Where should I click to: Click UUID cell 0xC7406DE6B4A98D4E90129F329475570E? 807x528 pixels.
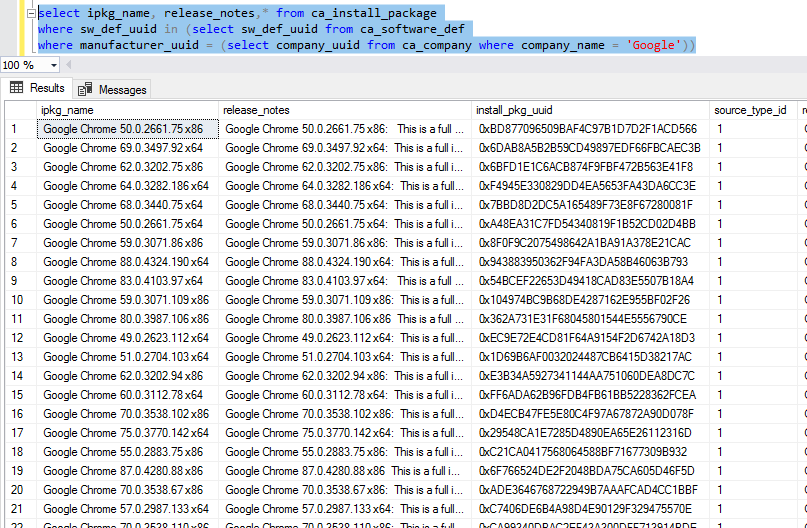coord(590,509)
